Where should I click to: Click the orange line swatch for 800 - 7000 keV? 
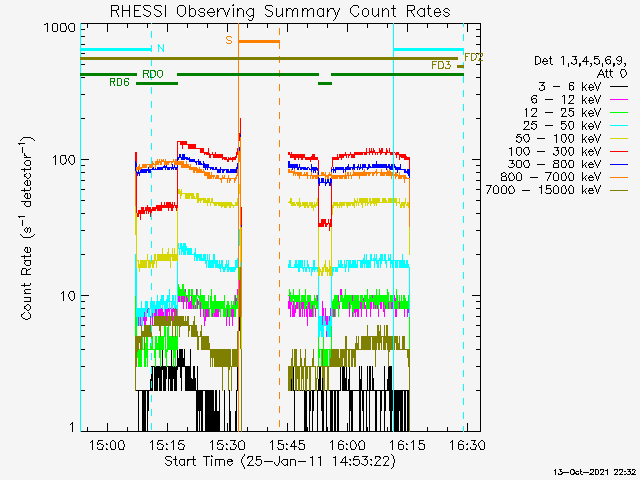(619, 178)
